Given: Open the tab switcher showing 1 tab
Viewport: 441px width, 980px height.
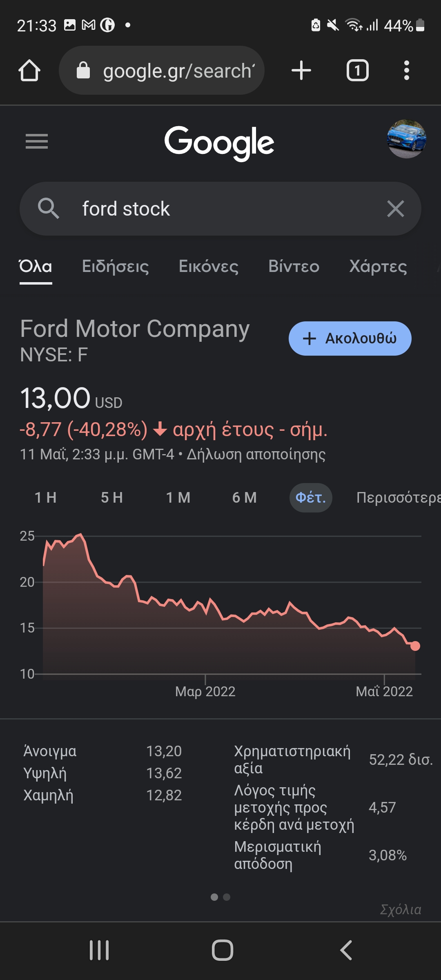Looking at the screenshot, I should 357,70.
